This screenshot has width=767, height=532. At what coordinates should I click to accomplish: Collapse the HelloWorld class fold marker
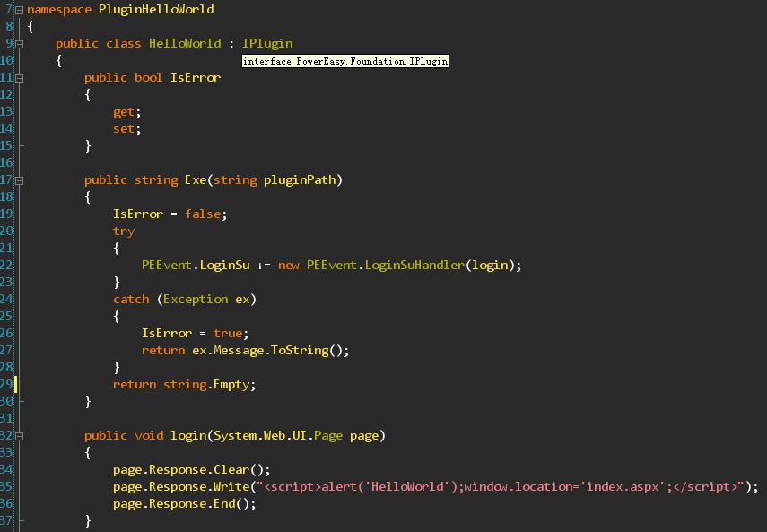coord(19,44)
